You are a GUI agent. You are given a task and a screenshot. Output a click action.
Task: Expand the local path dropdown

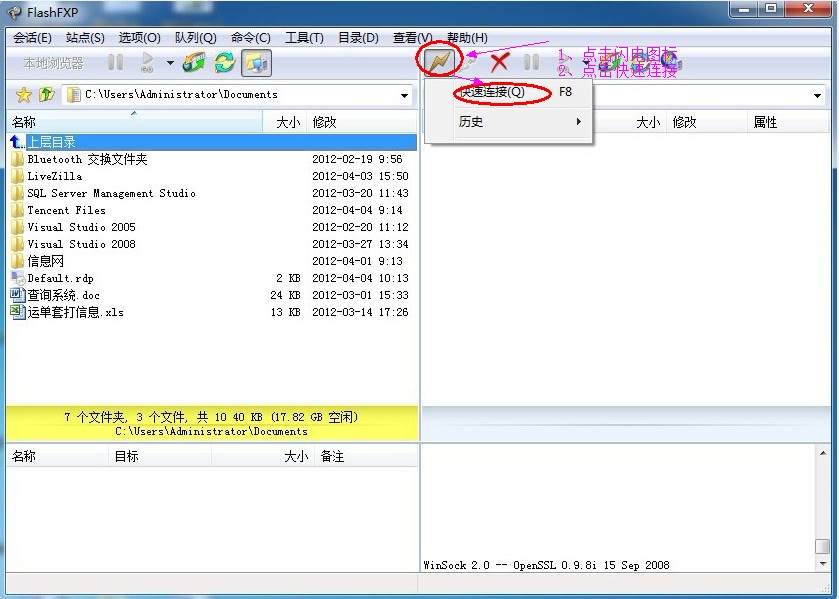coord(405,96)
